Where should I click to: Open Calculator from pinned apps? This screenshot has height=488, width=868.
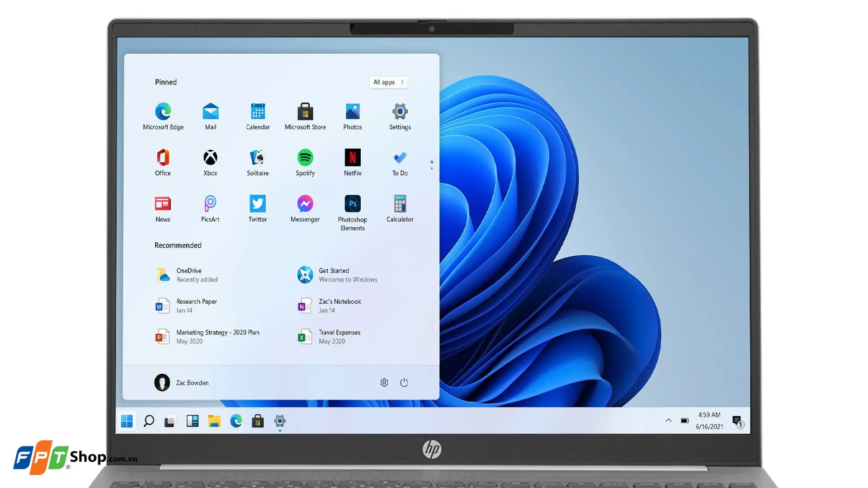(400, 204)
